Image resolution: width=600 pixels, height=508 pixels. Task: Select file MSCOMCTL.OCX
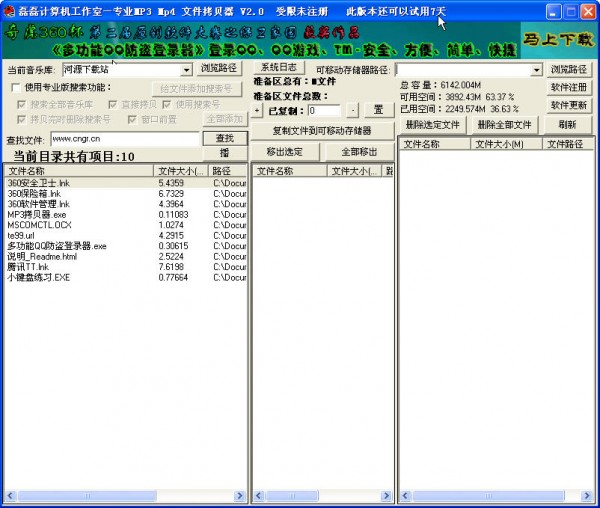[x=39, y=225]
